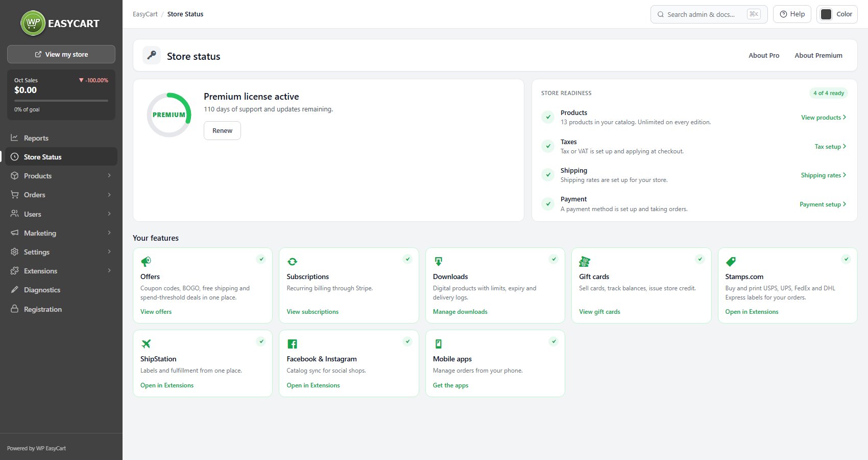Viewport: 868px width, 460px height.
Task: Click the Marketing megaphone icon in sidebar
Action: click(x=14, y=233)
